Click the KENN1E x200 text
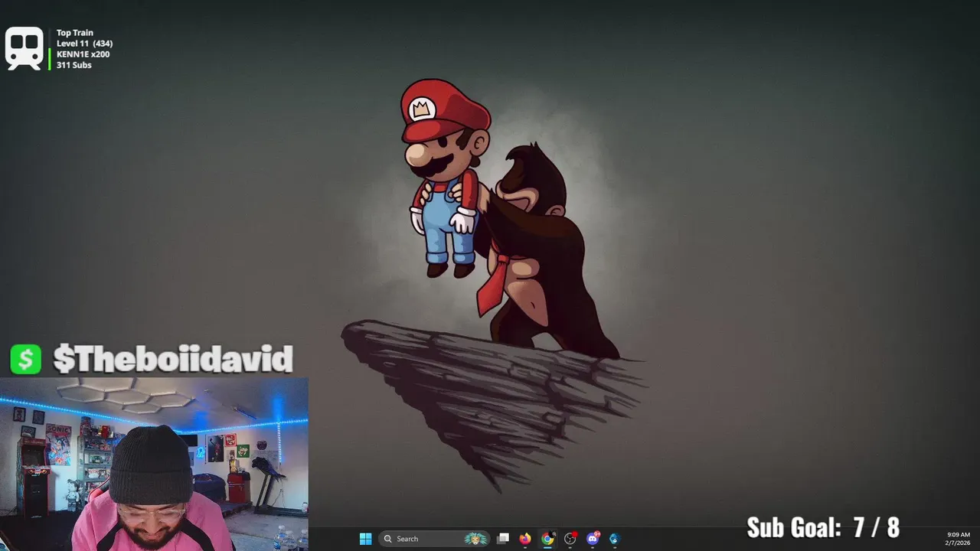The height and width of the screenshot is (551, 980). [x=83, y=54]
